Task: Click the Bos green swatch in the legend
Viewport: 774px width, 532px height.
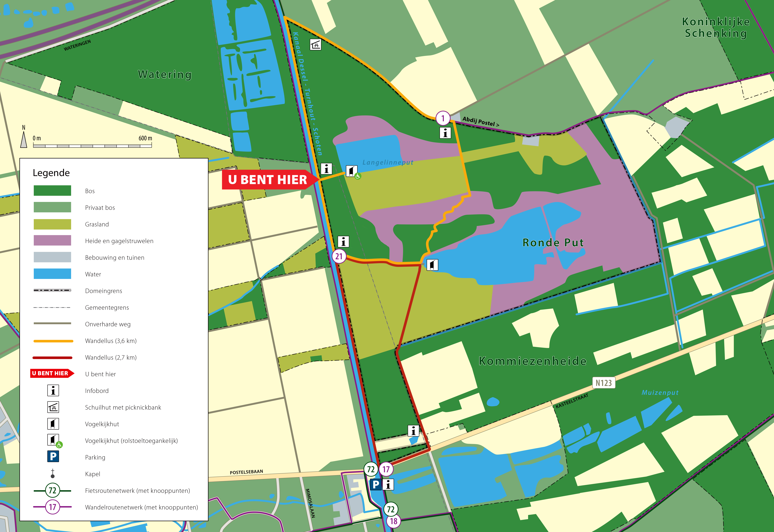Action: [52, 191]
